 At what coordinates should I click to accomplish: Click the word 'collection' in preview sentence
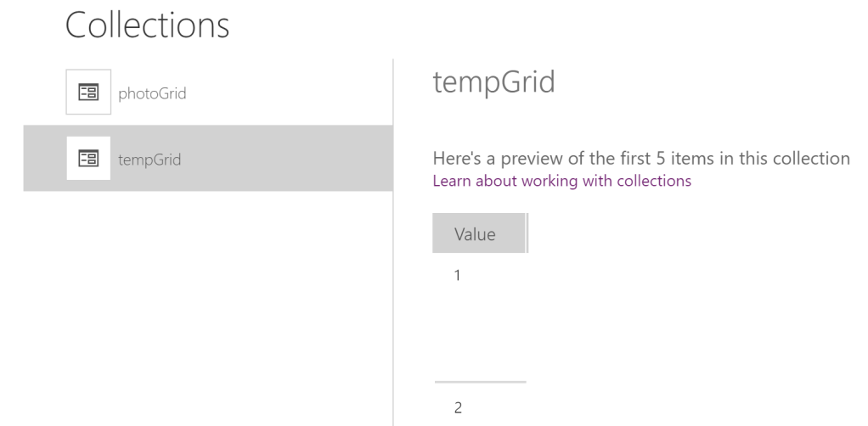pyautogui.click(x=811, y=159)
